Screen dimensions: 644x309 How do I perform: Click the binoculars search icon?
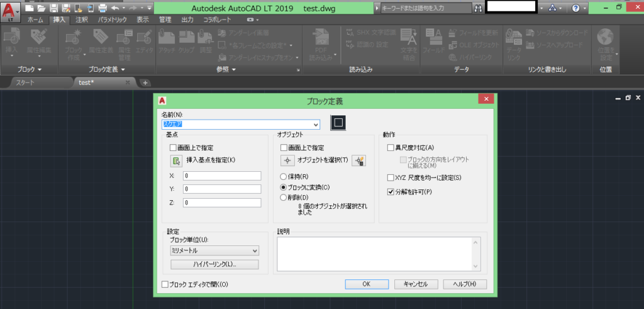coord(478,8)
